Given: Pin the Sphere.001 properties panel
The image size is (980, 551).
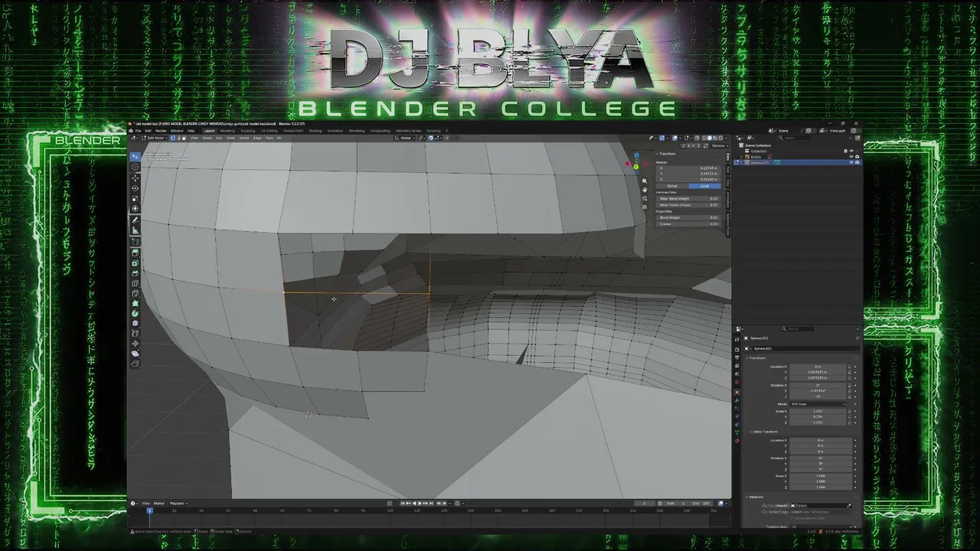Looking at the screenshot, I should coord(857,338).
